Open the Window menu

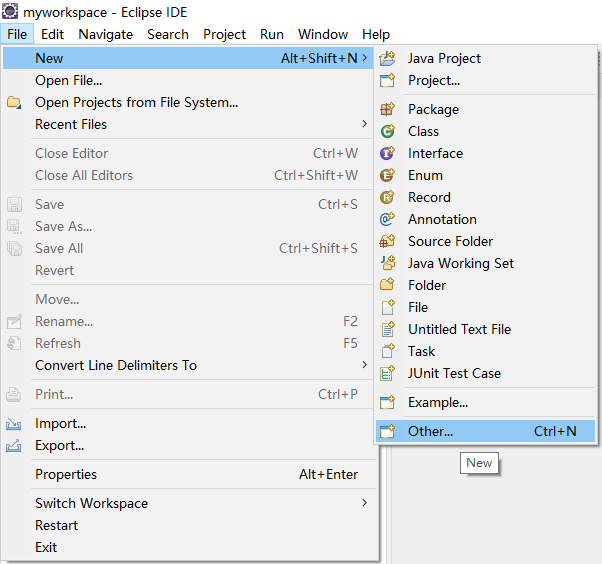coord(323,34)
